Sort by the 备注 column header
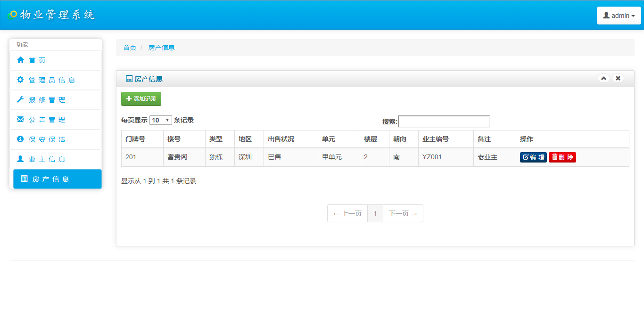644x309 pixels. [495, 139]
